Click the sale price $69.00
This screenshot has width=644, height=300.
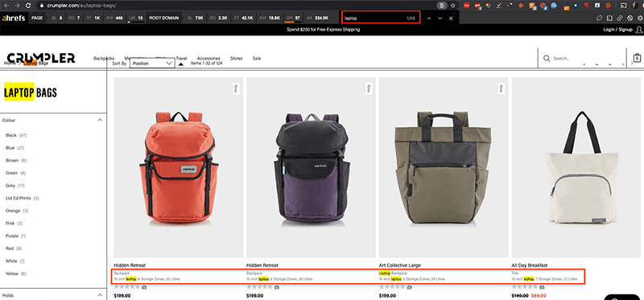point(539,295)
